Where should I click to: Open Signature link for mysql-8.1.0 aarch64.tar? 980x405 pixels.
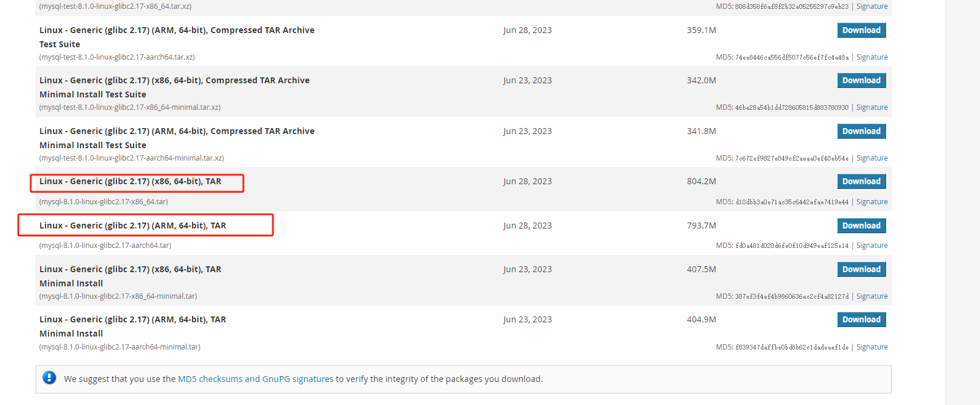tap(872, 246)
